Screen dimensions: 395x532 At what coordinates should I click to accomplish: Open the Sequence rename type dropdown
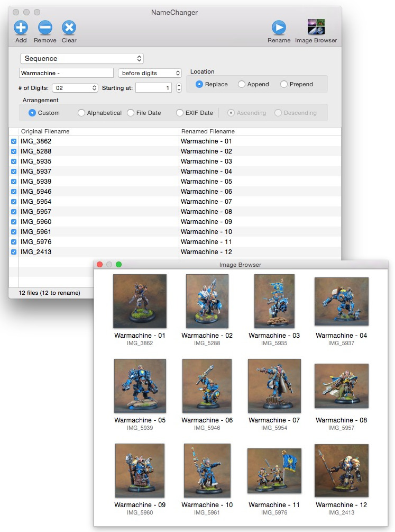pos(82,58)
